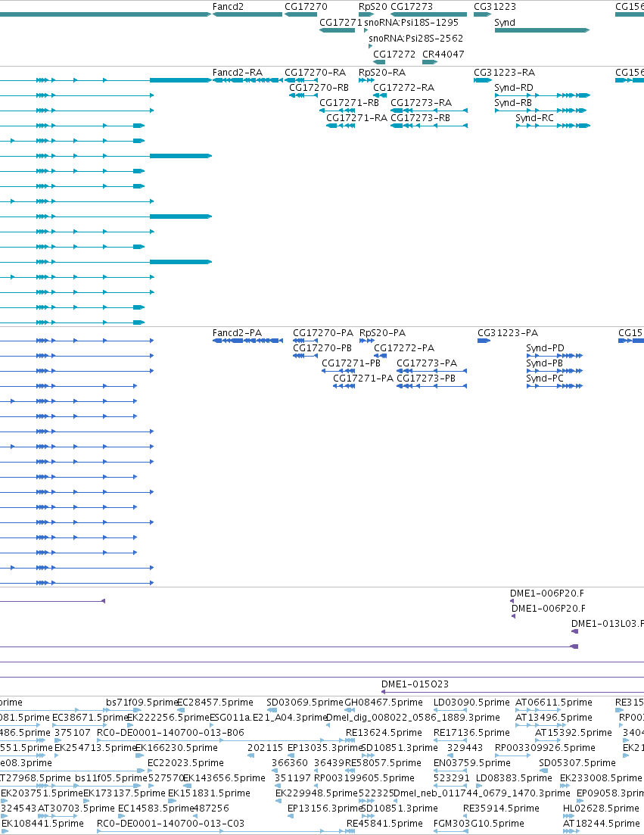Click EST bs71f09.5prime
Image resolution: width=644 pixels, height=835 pixels.
[x=142, y=703]
